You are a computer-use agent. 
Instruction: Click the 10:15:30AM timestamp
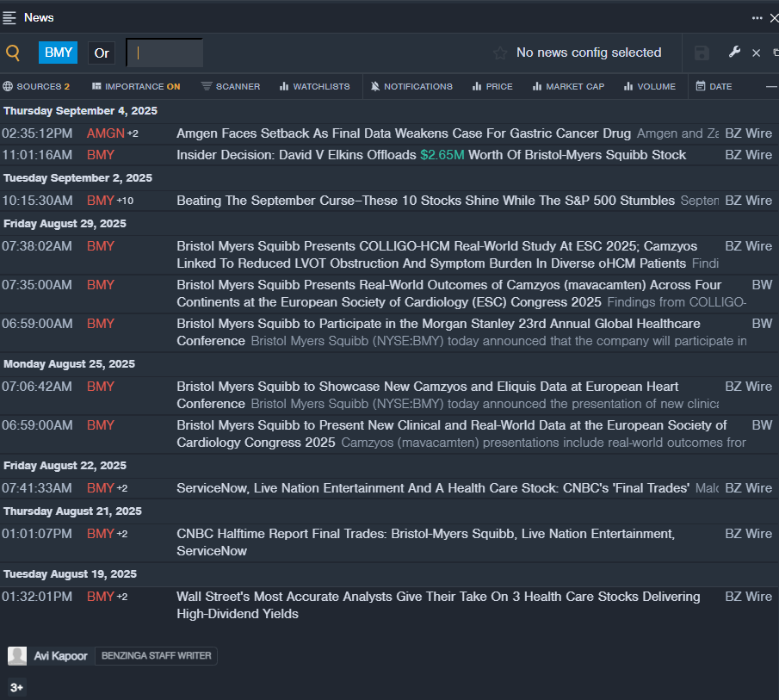(x=37, y=201)
